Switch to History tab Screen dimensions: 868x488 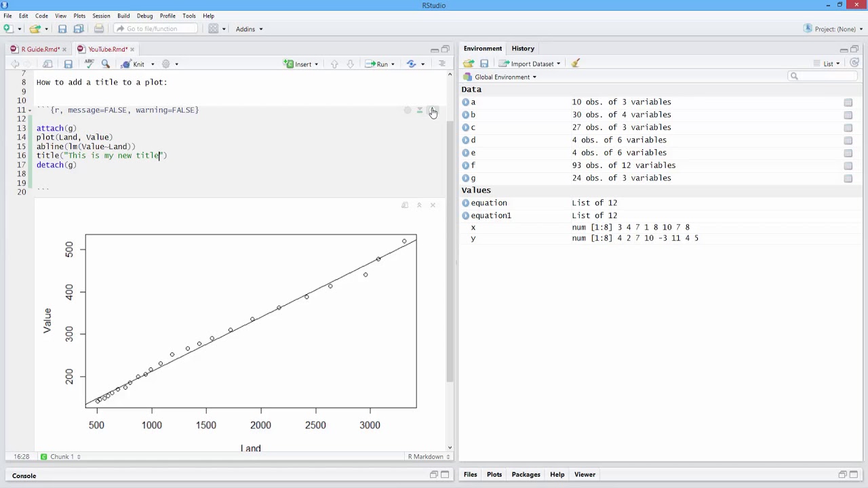[x=523, y=48]
